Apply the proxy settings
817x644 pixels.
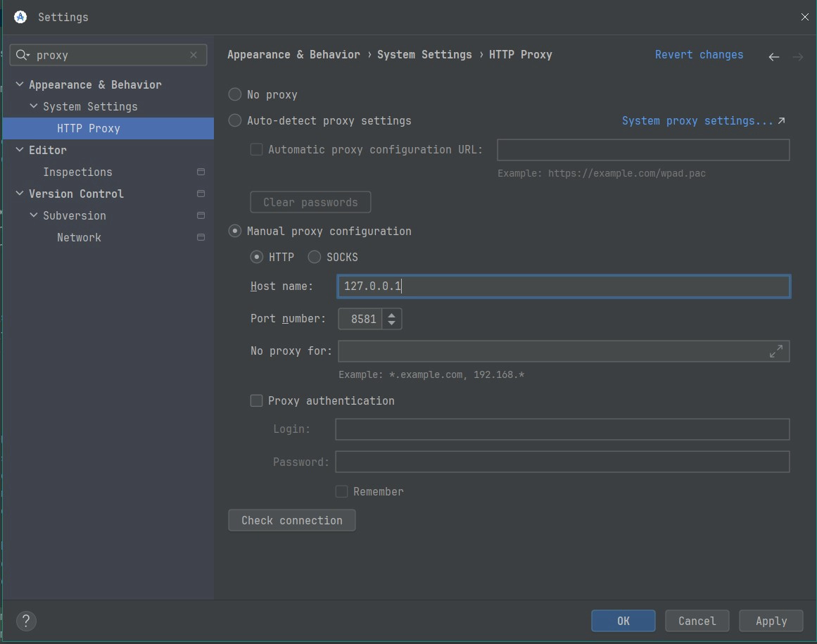coord(771,621)
